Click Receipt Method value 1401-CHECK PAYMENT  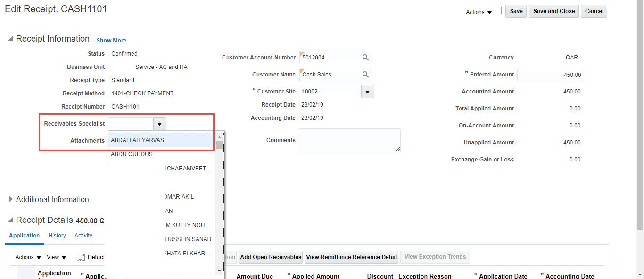(142, 93)
